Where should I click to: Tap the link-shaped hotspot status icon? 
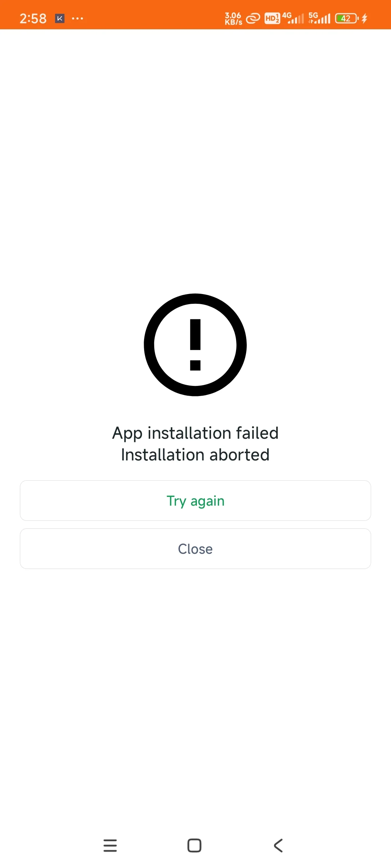coord(253,18)
